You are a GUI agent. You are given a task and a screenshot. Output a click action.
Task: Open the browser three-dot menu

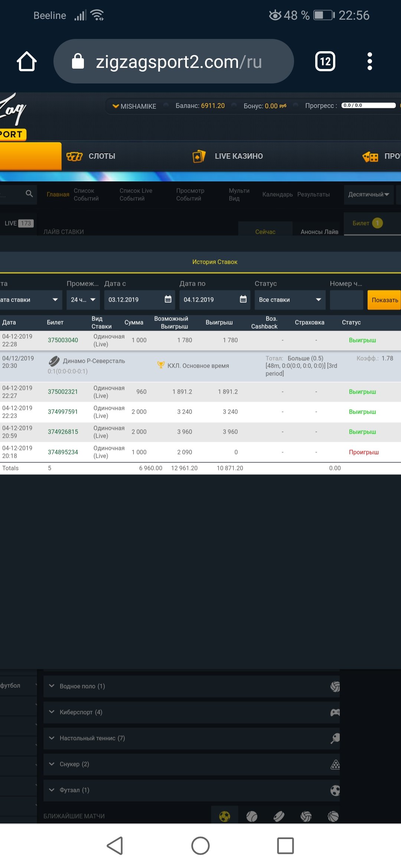tap(369, 61)
